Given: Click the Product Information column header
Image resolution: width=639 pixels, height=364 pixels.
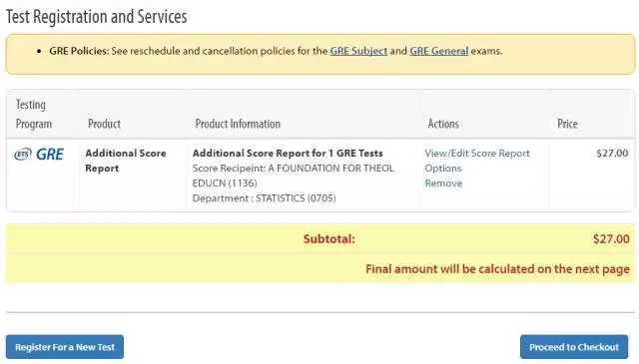Looking at the screenshot, I should [238, 124].
